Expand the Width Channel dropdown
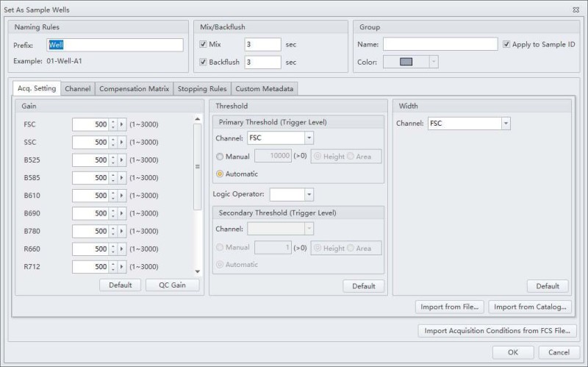588x367 pixels. (506, 124)
